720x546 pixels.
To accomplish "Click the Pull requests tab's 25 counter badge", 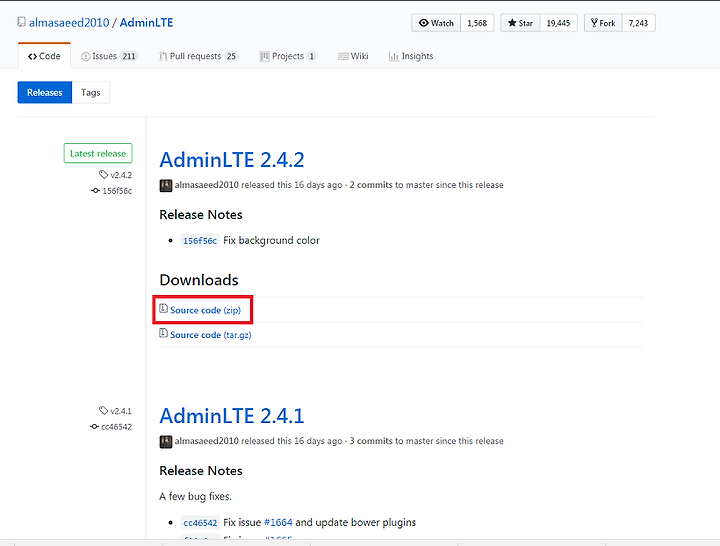I will [231, 56].
